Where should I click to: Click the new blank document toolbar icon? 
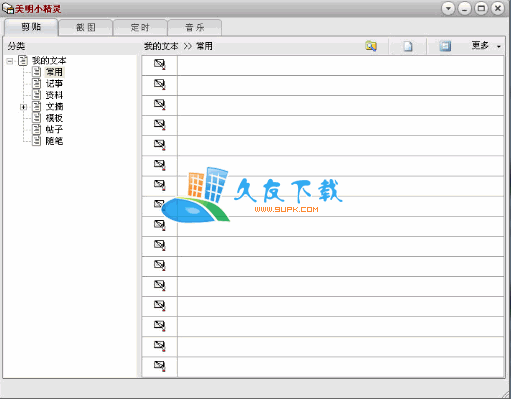408,46
